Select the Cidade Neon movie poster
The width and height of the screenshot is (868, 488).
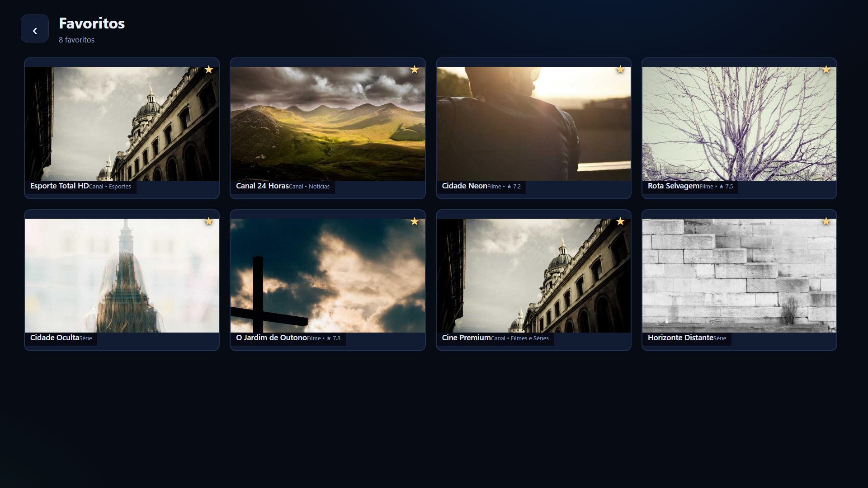(533, 124)
